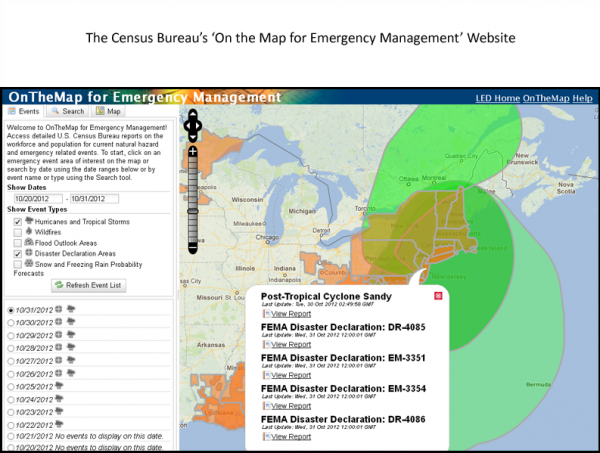View Report for FEMA Declaration EM-3354

click(291, 406)
